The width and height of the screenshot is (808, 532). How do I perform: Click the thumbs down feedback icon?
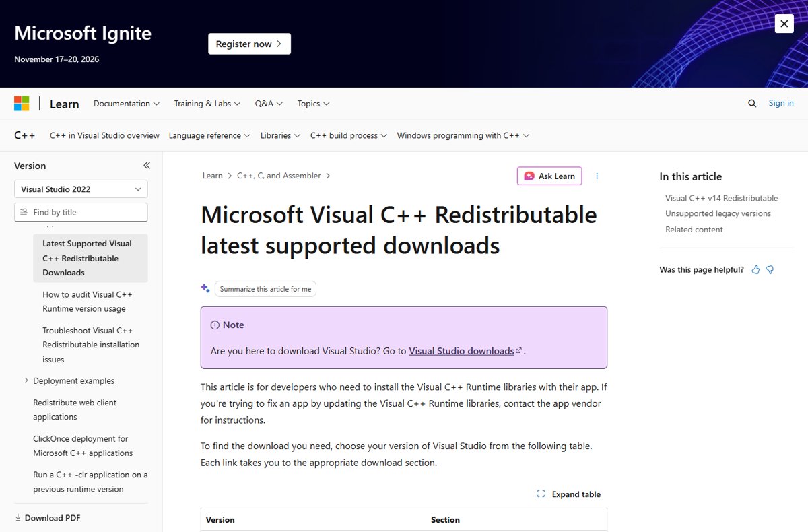770,269
